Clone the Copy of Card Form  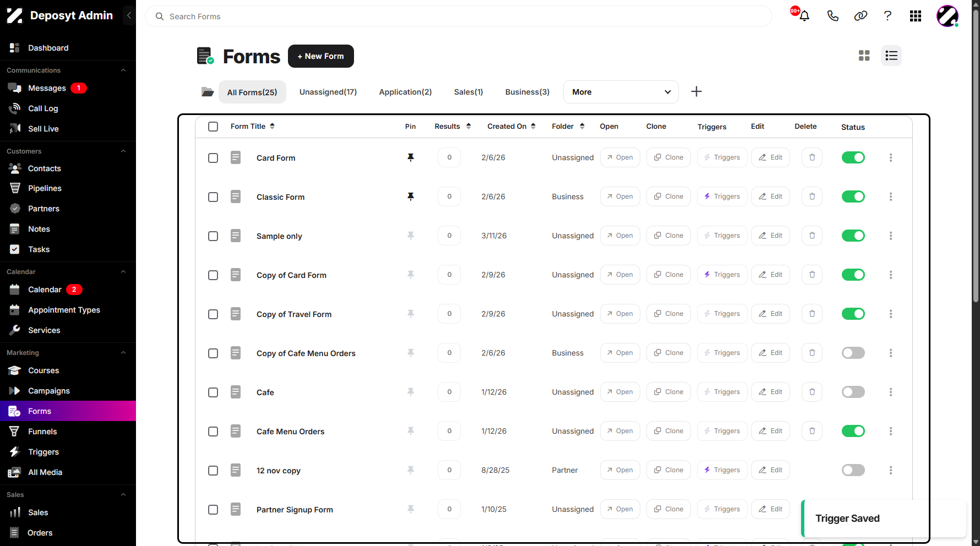pos(668,275)
